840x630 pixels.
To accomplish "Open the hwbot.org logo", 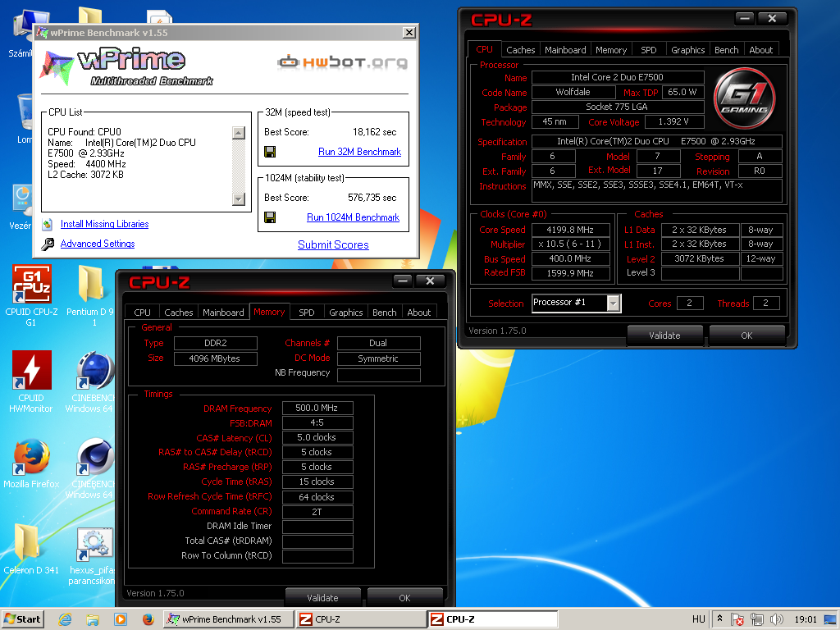I will (342, 62).
